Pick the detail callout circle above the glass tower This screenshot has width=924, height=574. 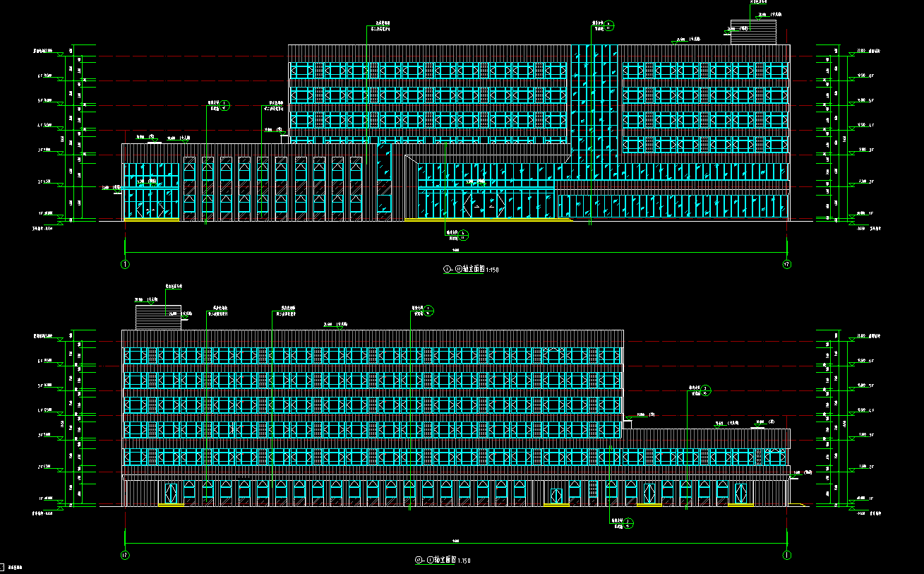609,26
